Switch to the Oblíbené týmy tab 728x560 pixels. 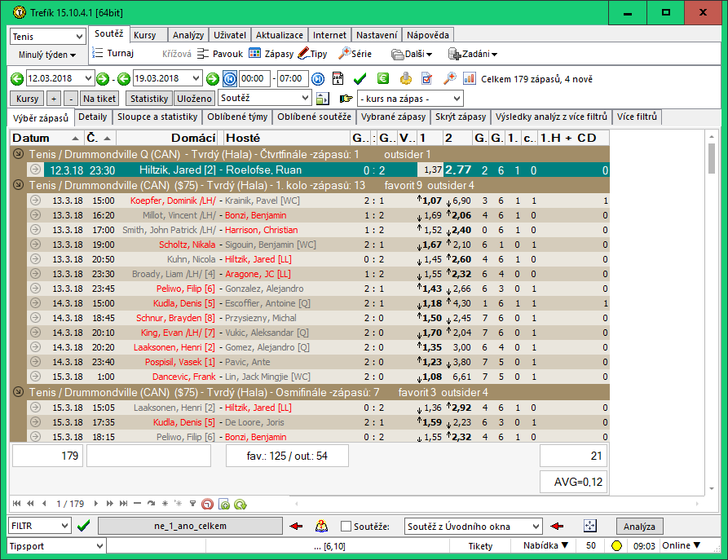(x=237, y=117)
